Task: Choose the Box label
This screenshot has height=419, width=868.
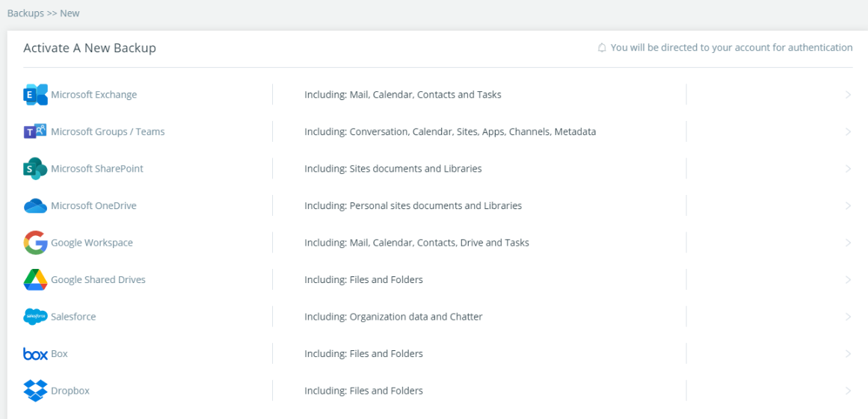Action: pos(59,354)
